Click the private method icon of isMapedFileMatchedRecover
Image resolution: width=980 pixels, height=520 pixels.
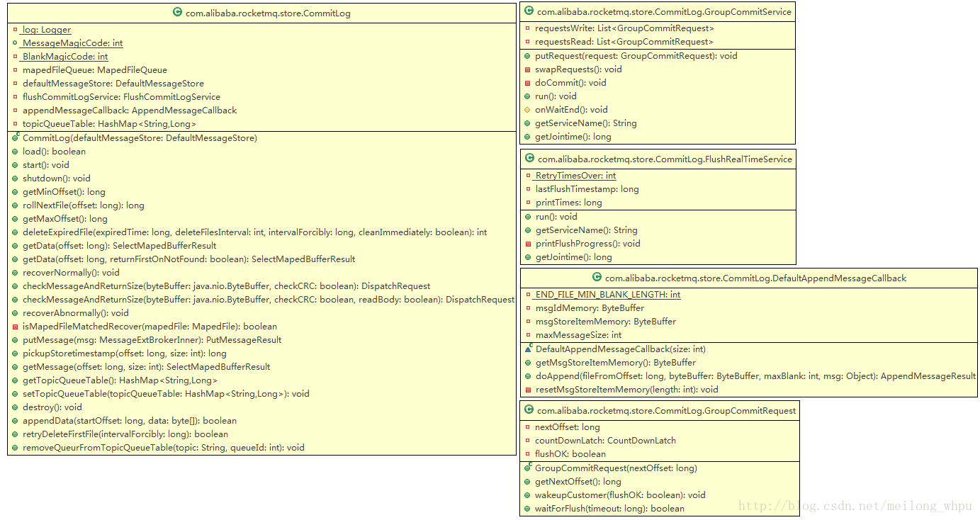point(15,327)
